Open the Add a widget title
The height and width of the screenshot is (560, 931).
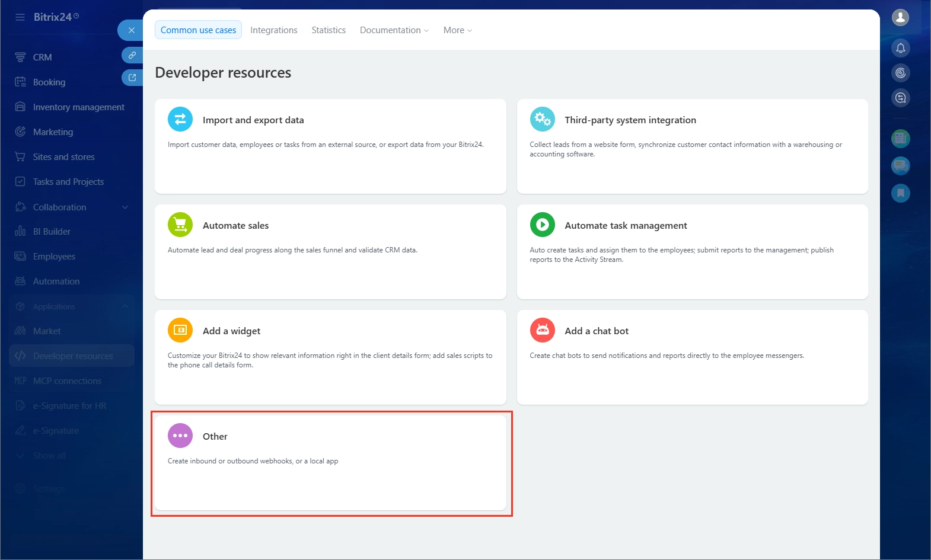tap(231, 331)
